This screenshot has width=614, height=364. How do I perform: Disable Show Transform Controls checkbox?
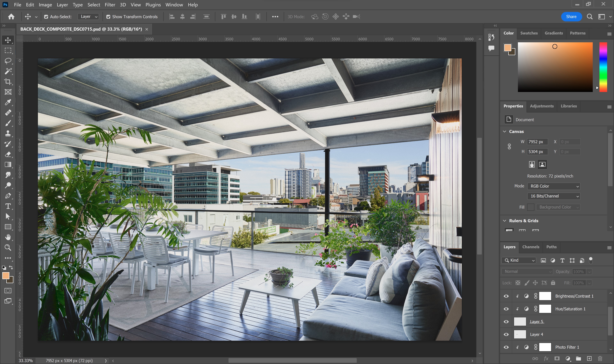(x=108, y=17)
